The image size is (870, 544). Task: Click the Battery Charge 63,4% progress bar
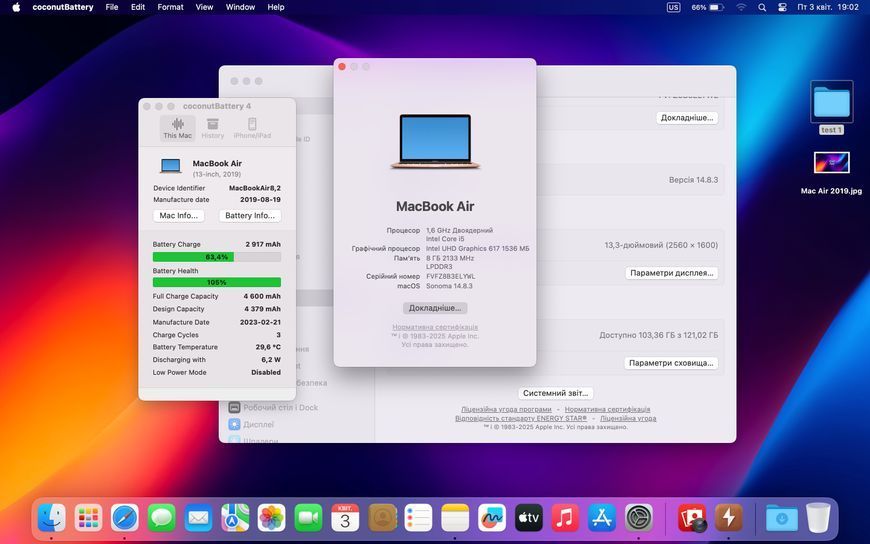click(x=216, y=257)
